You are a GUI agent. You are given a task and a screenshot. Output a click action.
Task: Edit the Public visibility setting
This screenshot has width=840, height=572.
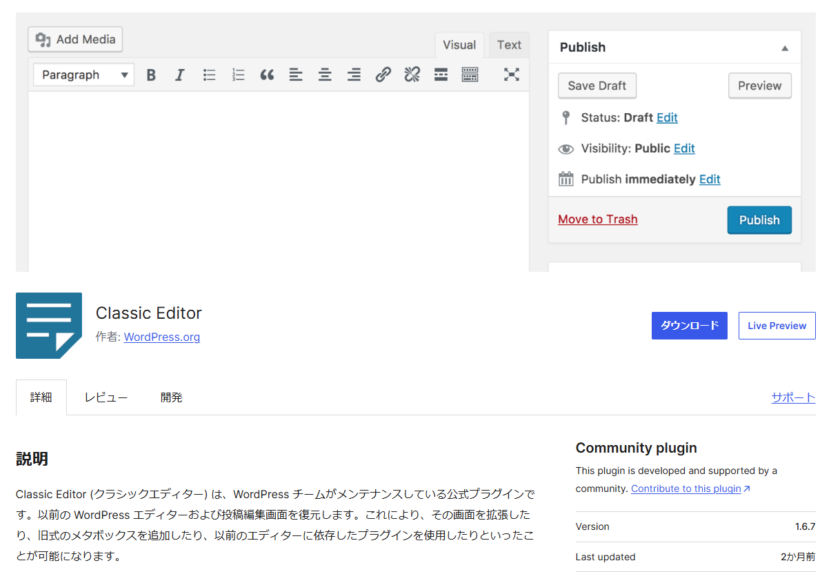click(x=684, y=148)
